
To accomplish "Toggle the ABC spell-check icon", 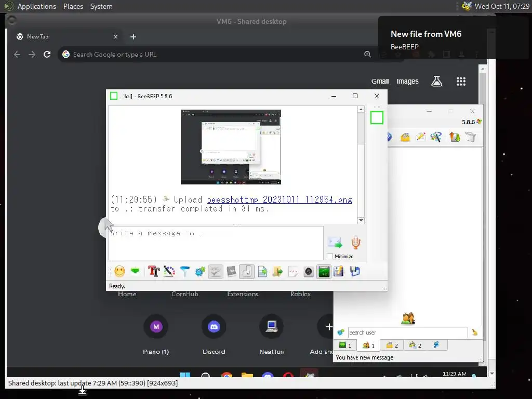I will [216, 271].
